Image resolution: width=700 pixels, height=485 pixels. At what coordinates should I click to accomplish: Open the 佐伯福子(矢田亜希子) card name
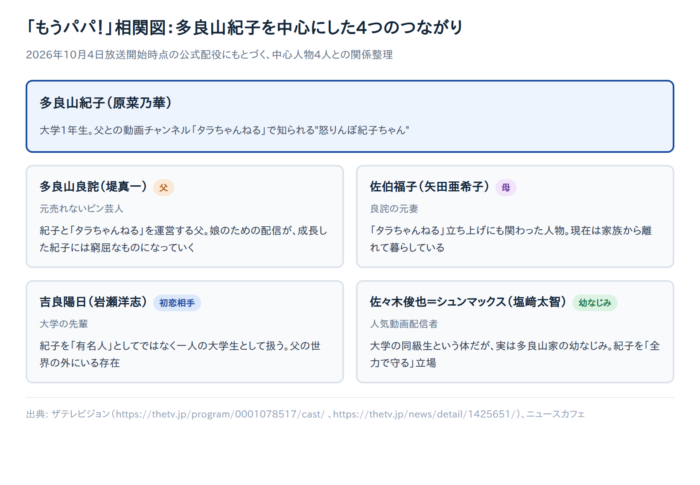click(x=429, y=186)
